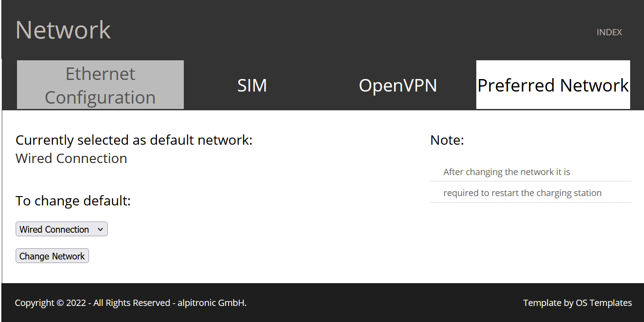
Task: Click the "Note:" heading
Action: (447, 140)
